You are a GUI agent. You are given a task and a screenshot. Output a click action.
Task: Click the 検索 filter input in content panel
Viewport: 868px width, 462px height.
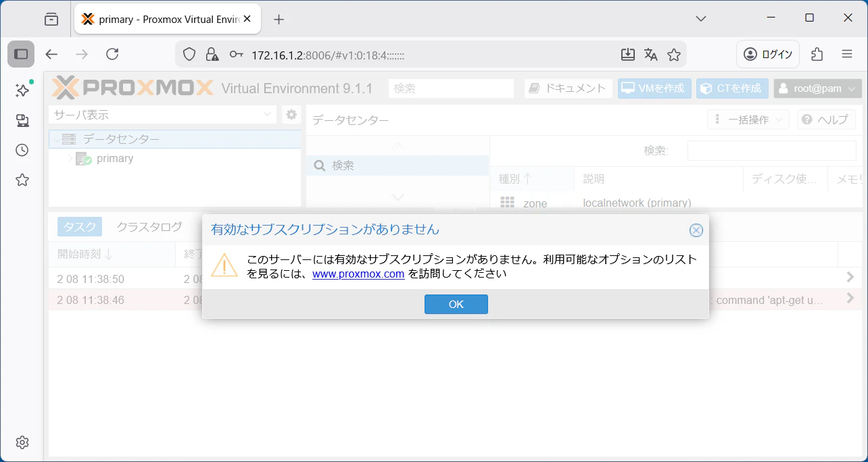click(771, 151)
